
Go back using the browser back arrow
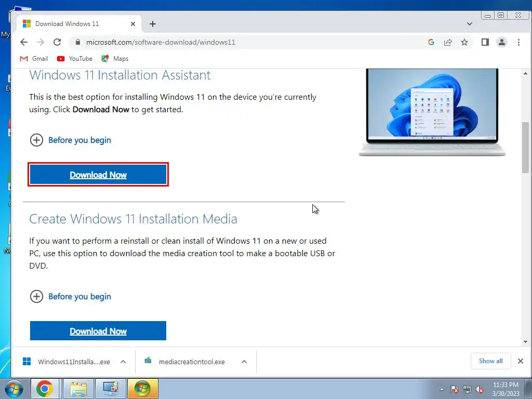click(24, 42)
